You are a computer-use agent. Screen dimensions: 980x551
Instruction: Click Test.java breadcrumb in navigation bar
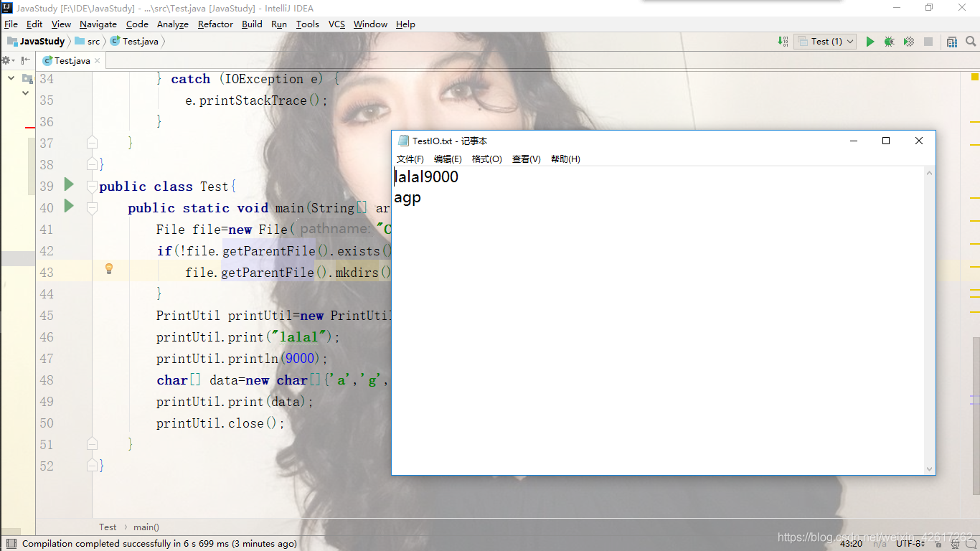coord(134,42)
